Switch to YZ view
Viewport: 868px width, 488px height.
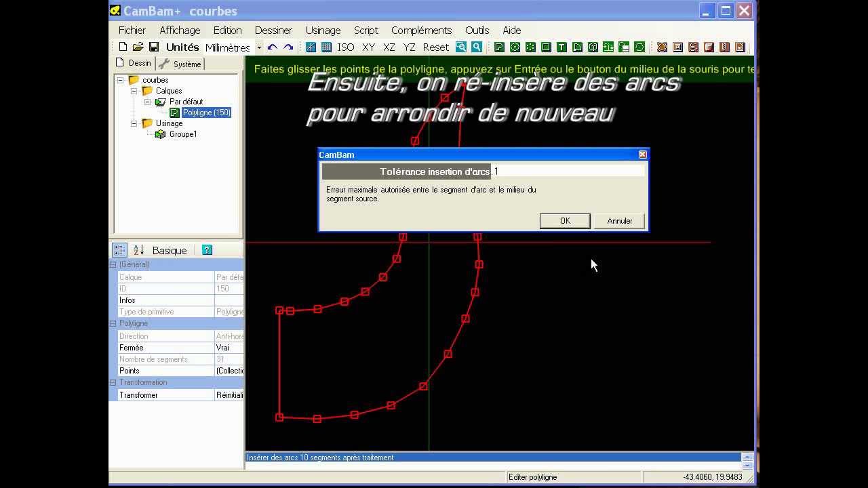pyautogui.click(x=409, y=47)
